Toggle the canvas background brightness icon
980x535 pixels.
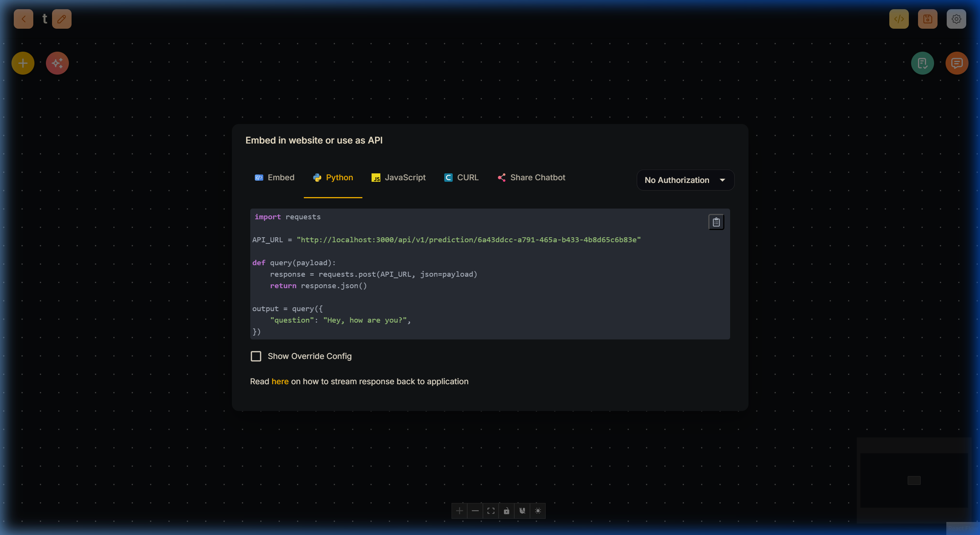tap(538, 511)
